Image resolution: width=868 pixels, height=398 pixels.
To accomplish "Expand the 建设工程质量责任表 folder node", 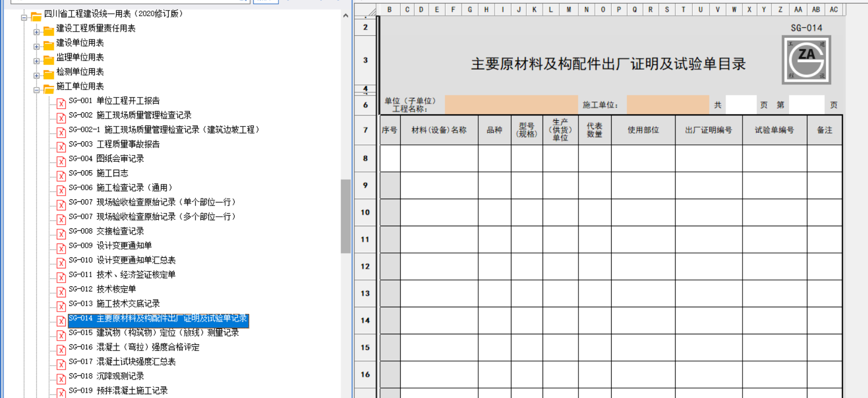I will (x=36, y=32).
